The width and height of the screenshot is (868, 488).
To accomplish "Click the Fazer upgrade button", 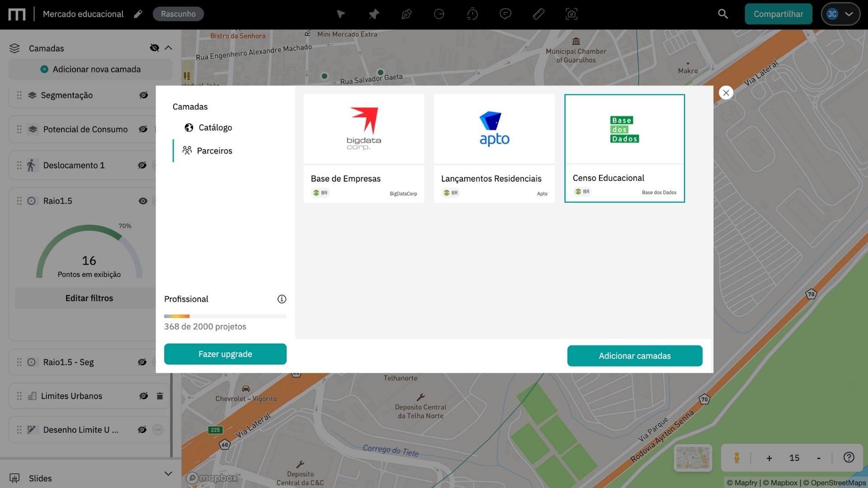I will 225,354.
